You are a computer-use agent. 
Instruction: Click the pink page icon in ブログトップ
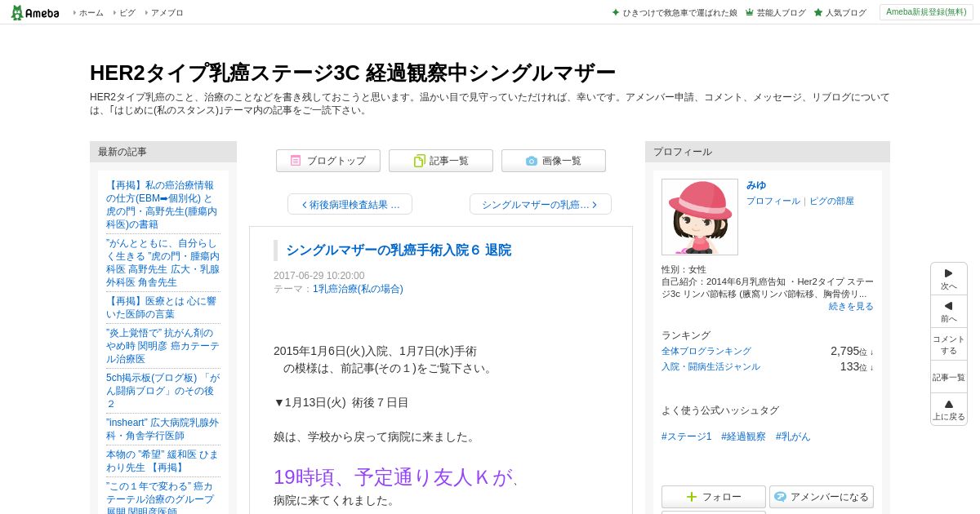296,161
